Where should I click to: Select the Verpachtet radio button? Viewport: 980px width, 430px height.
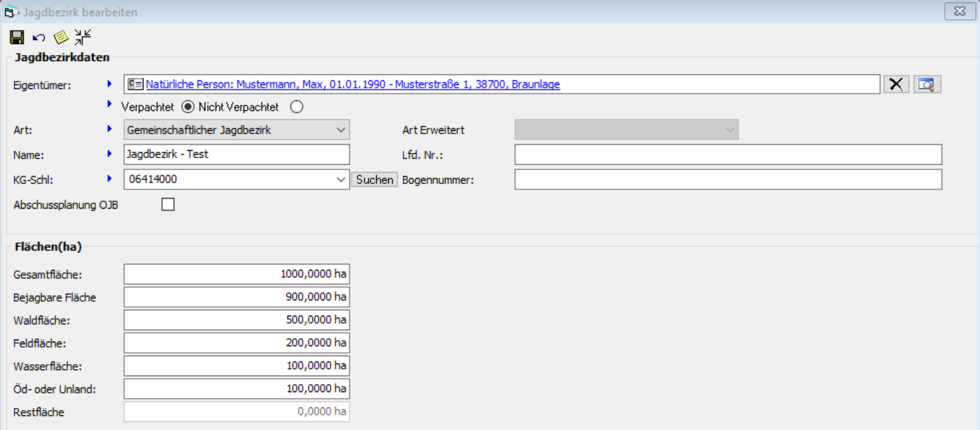click(x=188, y=107)
